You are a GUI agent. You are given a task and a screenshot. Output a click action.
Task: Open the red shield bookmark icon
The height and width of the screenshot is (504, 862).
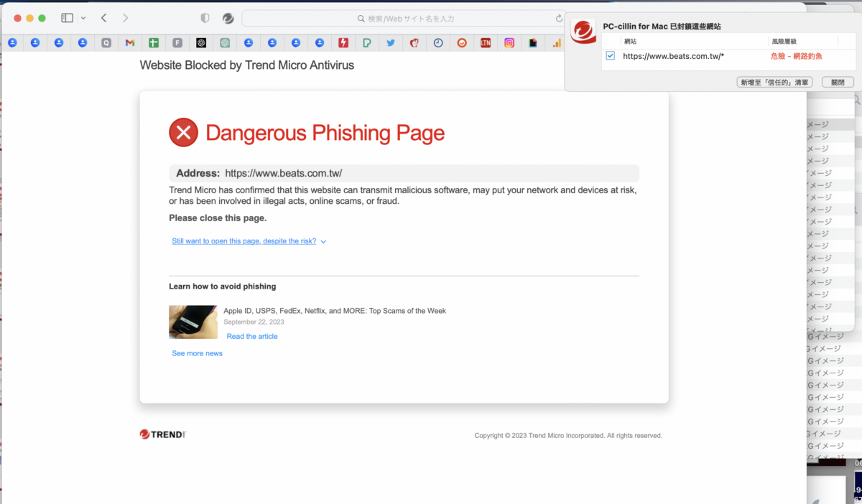click(x=414, y=43)
